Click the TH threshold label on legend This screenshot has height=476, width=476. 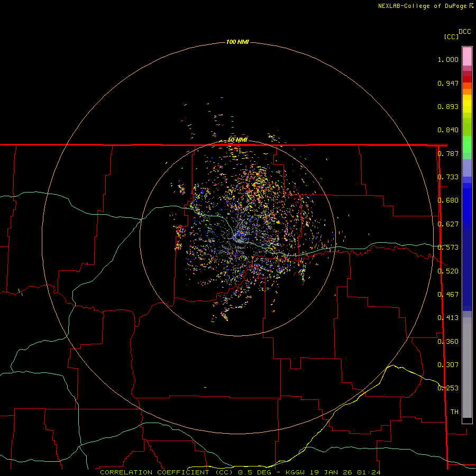(454, 412)
